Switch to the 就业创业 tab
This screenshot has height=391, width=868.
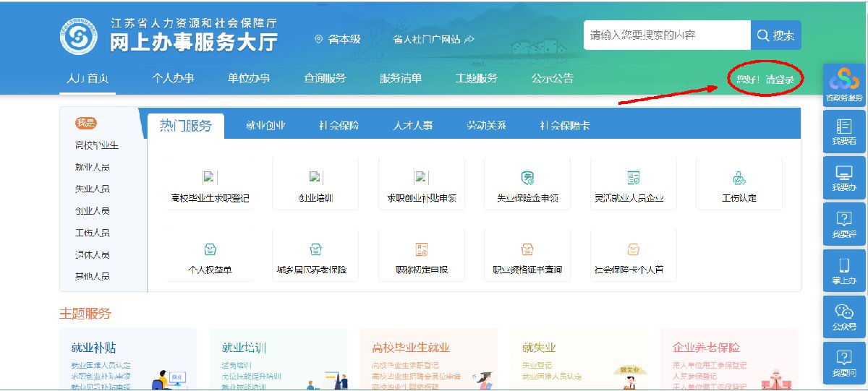(x=265, y=126)
